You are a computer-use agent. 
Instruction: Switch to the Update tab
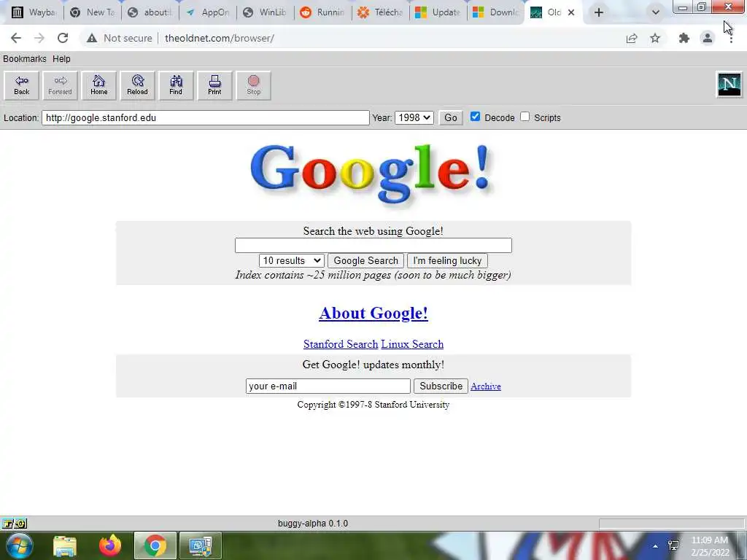[x=438, y=12]
